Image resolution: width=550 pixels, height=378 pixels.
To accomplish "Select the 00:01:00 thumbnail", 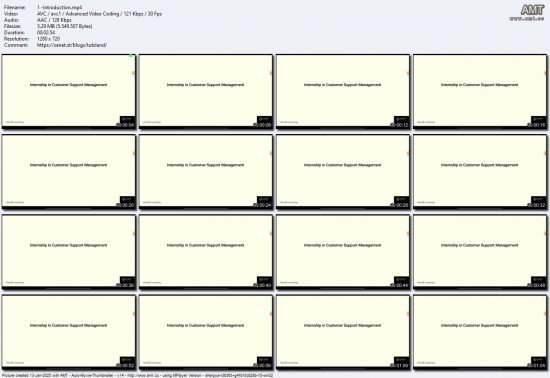I will click(x=343, y=332).
